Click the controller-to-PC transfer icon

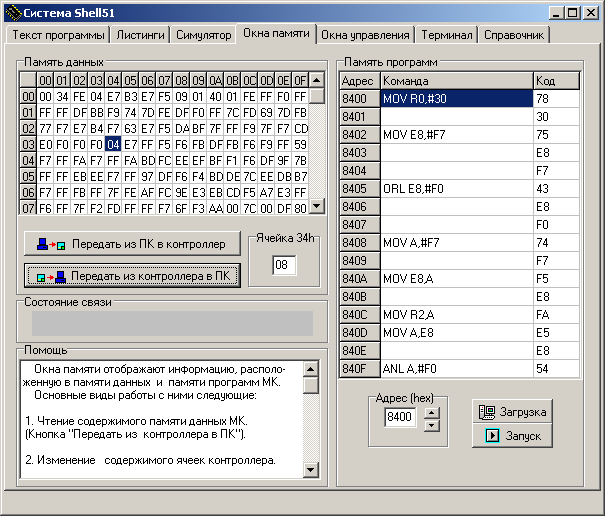coord(51,277)
